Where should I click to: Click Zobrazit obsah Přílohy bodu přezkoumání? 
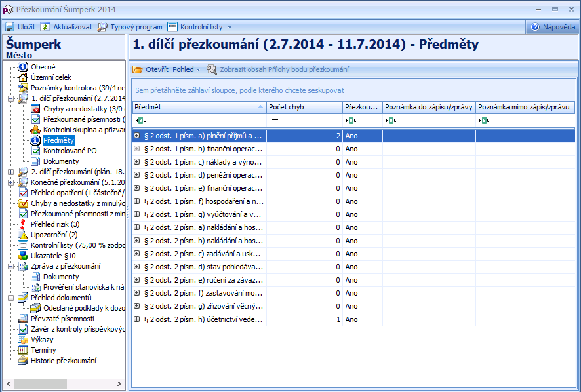tap(277, 69)
